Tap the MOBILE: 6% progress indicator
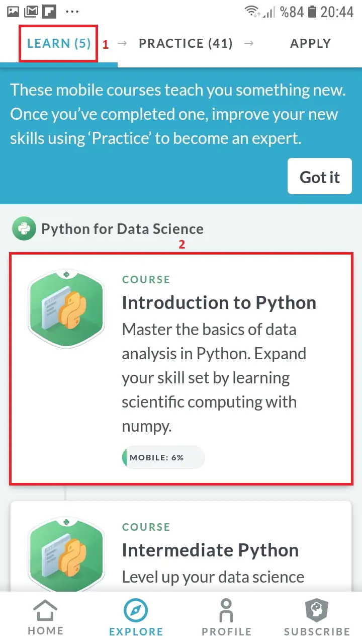Viewport: 362px width, 644px height. coord(163,457)
